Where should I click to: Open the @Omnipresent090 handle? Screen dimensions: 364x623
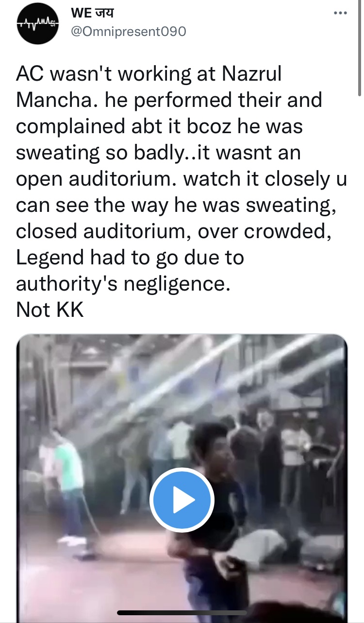point(129,32)
